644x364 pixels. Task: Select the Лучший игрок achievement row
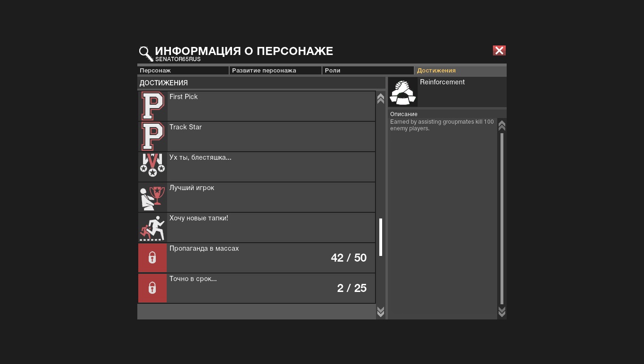click(x=271, y=197)
